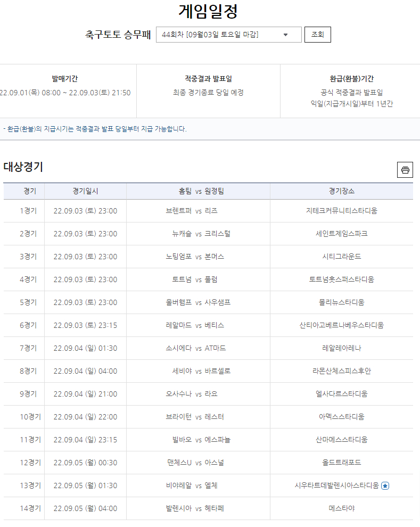Click the date 22.09.04 (일) 21:00
Viewport: 420px width, 527px height.
click(85, 394)
